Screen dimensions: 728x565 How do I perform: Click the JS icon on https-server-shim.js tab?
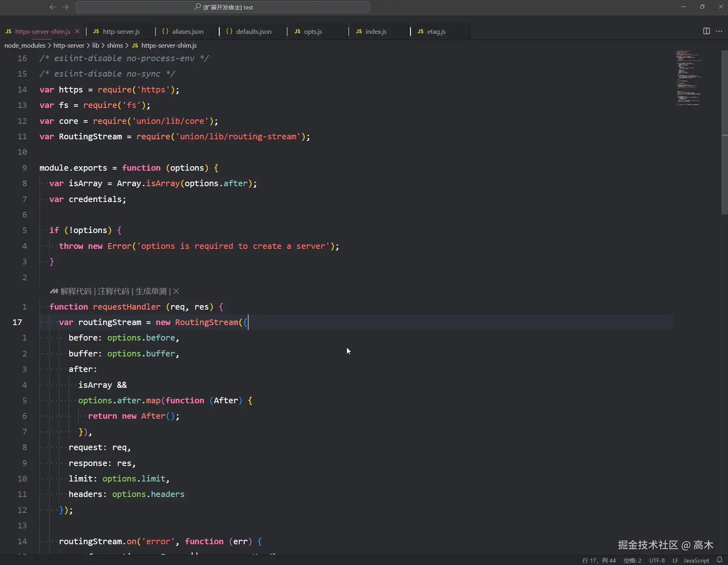tap(8, 31)
